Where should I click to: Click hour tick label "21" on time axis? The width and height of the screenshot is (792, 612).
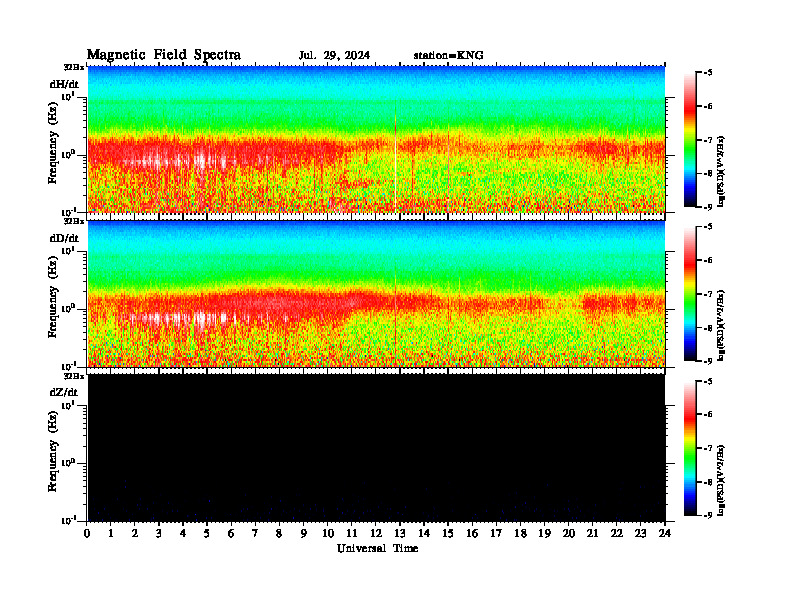(592, 533)
